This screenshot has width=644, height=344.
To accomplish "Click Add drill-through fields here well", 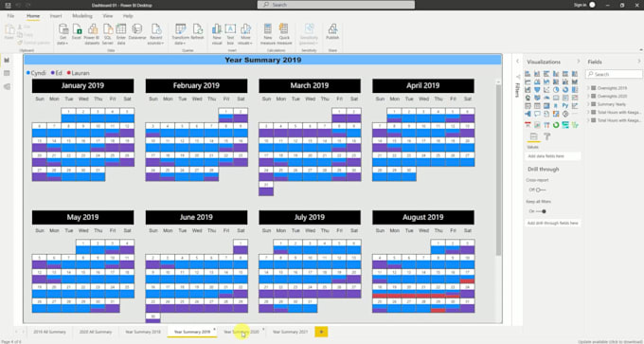I will 553,223.
